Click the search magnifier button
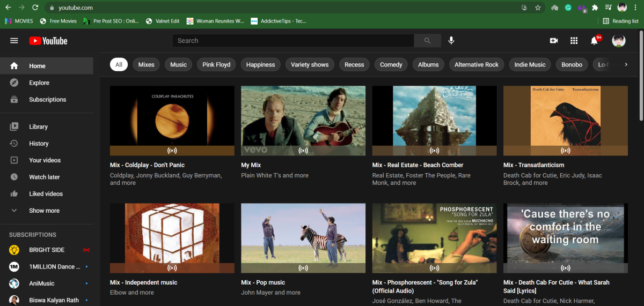Image resolution: width=644 pixels, height=306 pixels. (x=427, y=41)
